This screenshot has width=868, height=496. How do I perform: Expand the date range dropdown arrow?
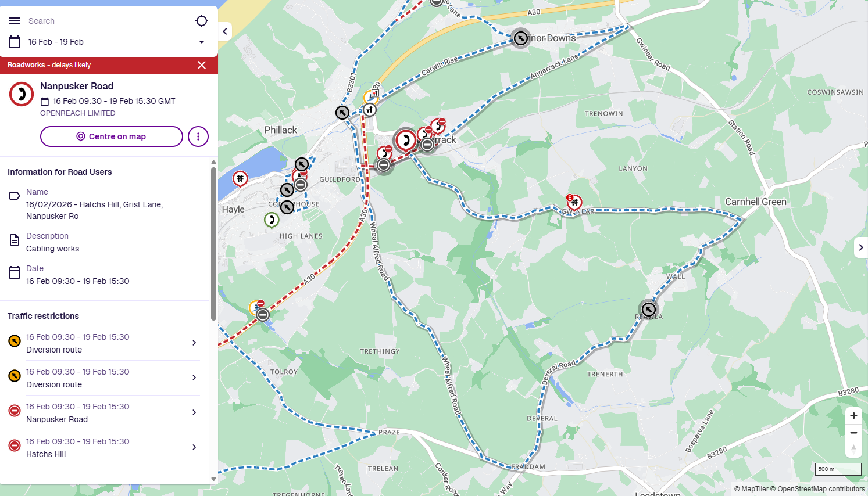[202, 42]
